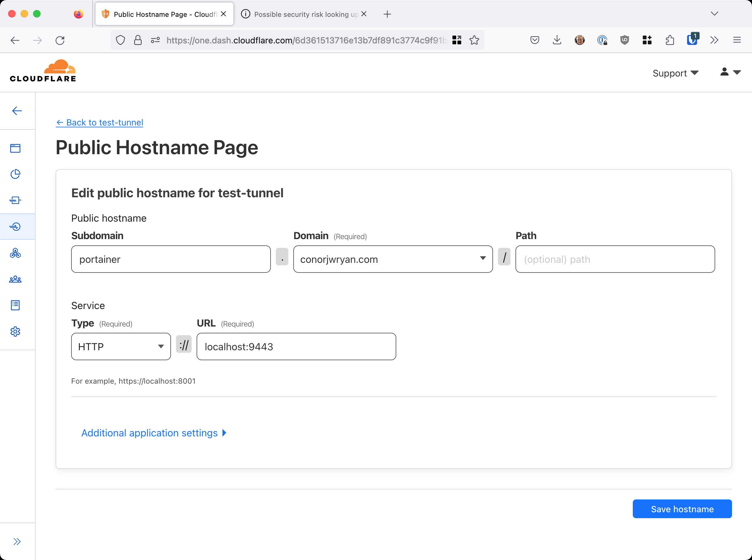Open the Bitwarden extension icon

point(692,40)
